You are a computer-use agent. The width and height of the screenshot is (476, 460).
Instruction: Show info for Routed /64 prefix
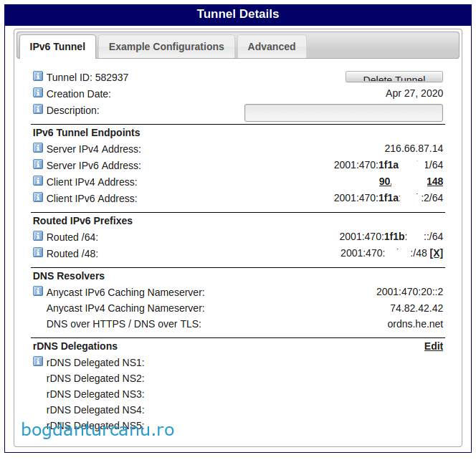(38, 236)
